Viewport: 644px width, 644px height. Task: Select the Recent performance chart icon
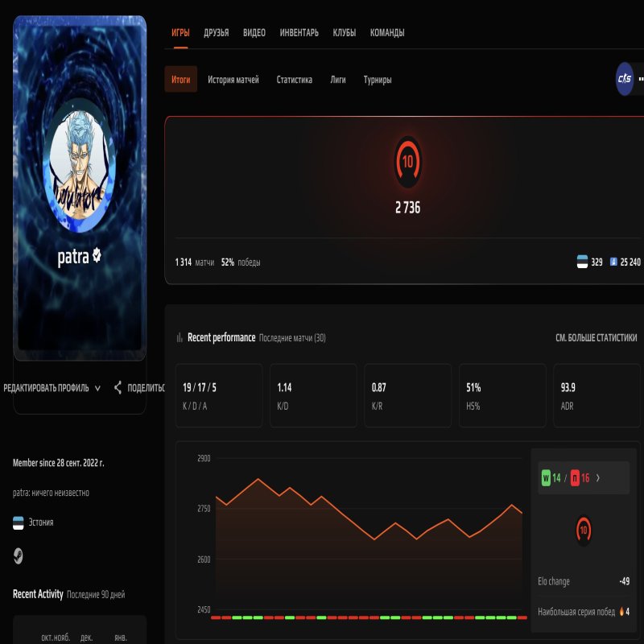click(x=179, y=337)
